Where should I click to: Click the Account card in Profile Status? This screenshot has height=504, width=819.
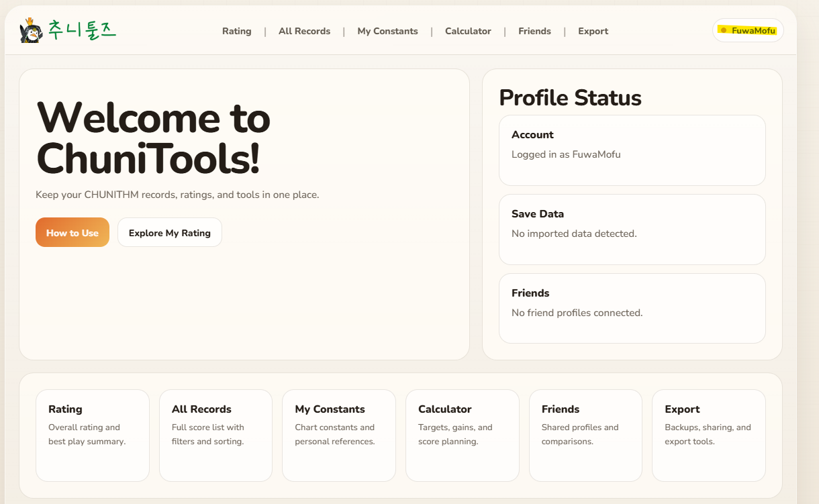click(632, 150)
